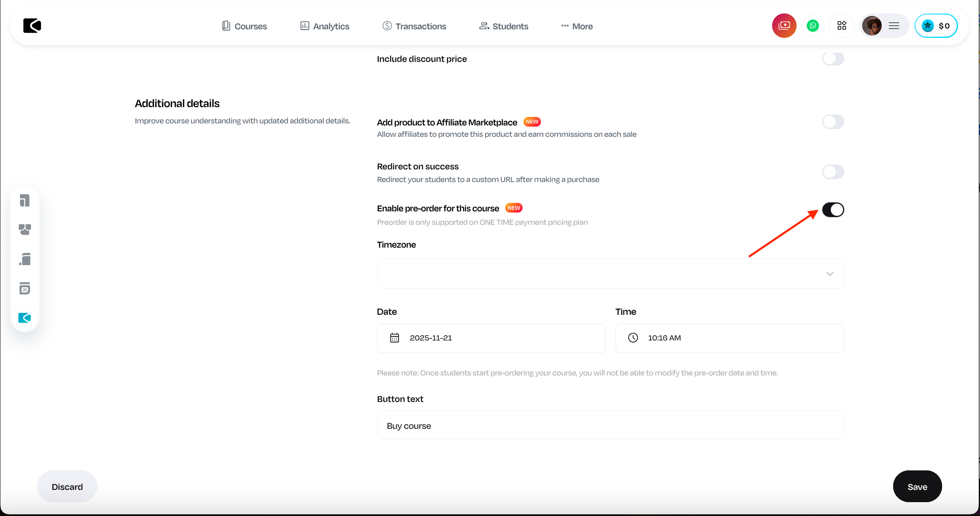The image size is (980, 516).
Task: Click the clock icon in Time field
Action: 633,338
